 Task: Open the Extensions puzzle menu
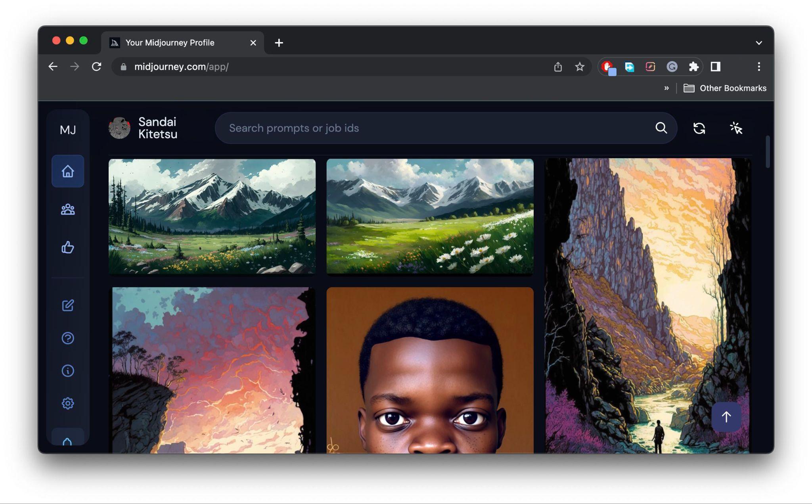point(693,67)
